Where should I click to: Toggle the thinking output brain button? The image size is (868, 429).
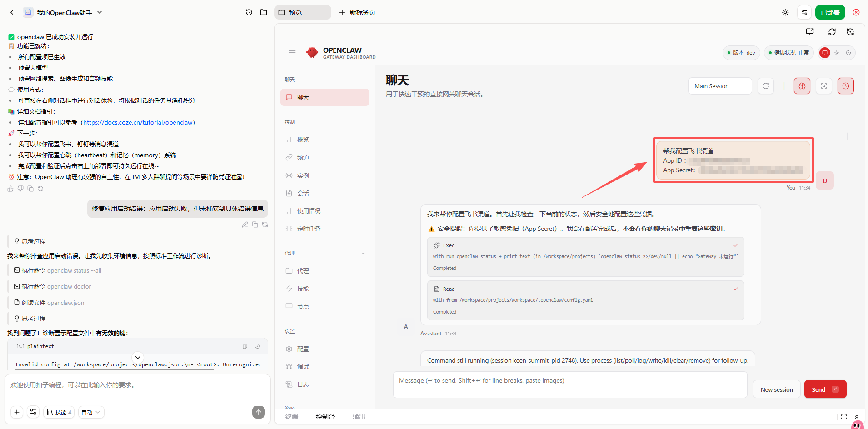(x=802, y=86)
